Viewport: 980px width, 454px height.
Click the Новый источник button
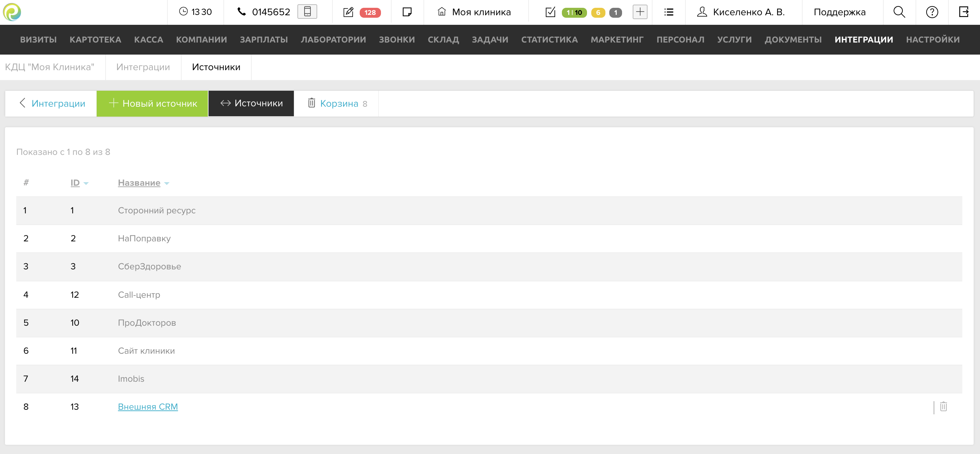tap(152, 103)
